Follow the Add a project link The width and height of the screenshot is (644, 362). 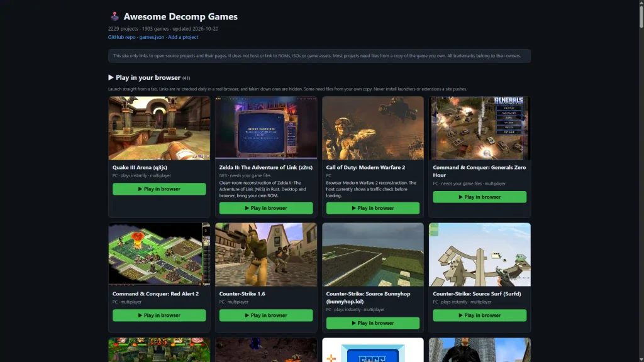point(183,37)
